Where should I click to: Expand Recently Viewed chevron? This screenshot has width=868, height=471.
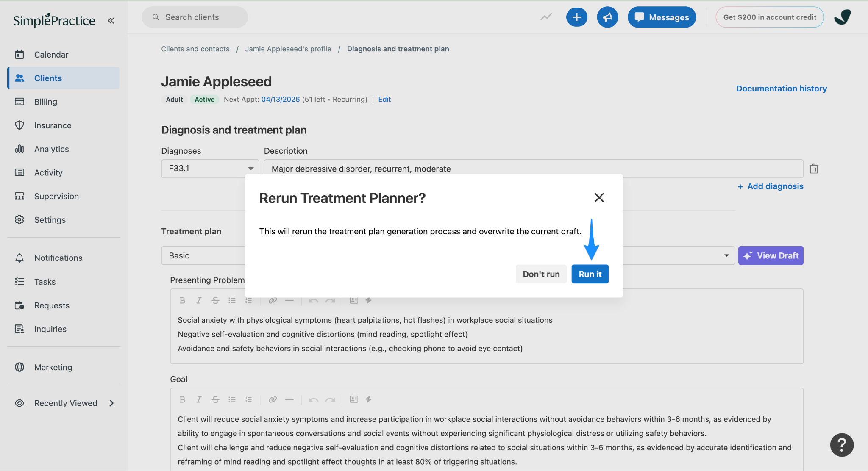pos(111,403)
